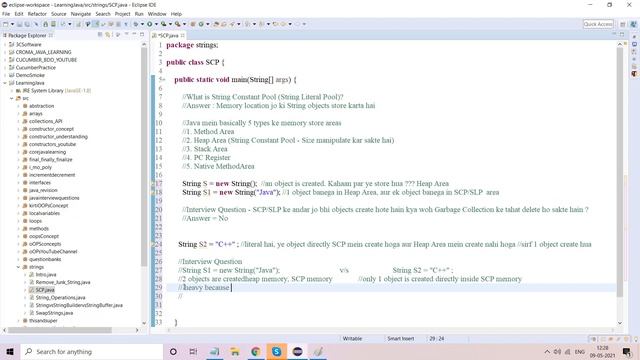Click the Eclipse icon in taskbar
This screenshot has height=360, width=640.
click(297, 351)
